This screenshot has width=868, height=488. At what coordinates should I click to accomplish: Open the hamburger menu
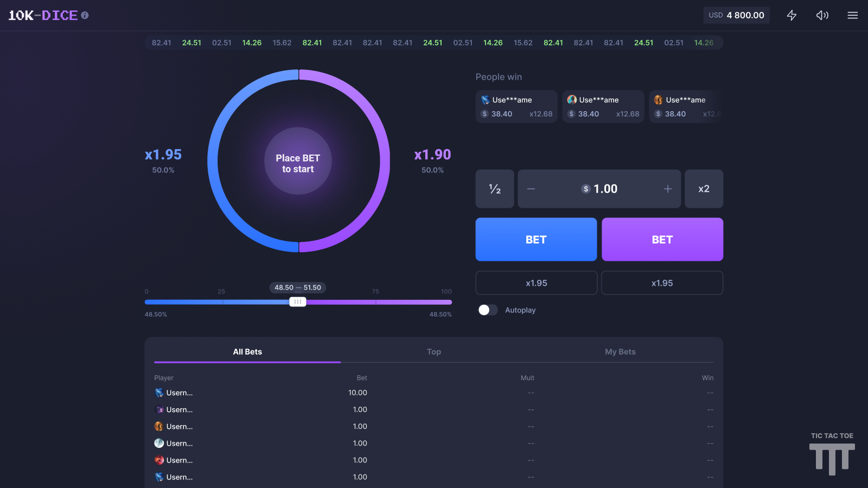click(852, 15)
